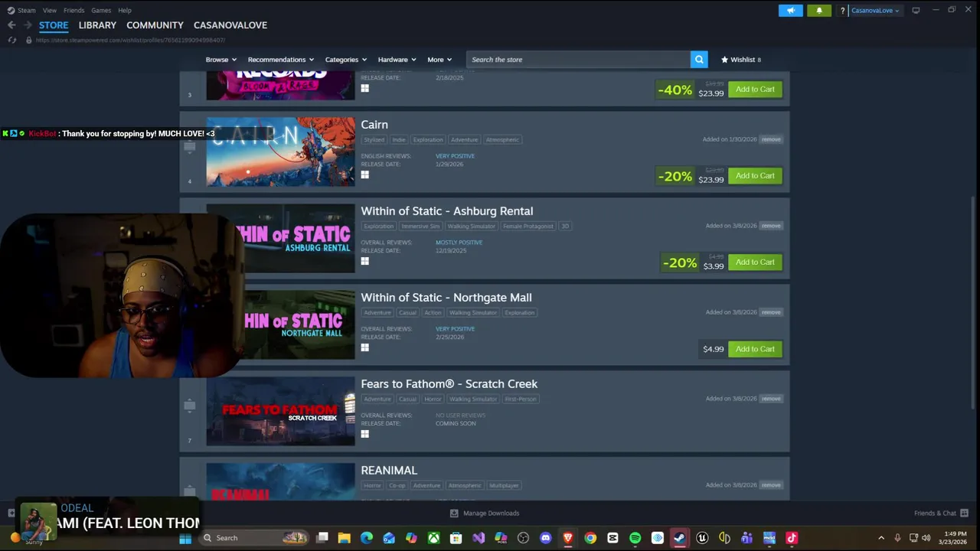
Task: Focus the Search the store field
Action: pyautogui.click(x=578, y=60)
